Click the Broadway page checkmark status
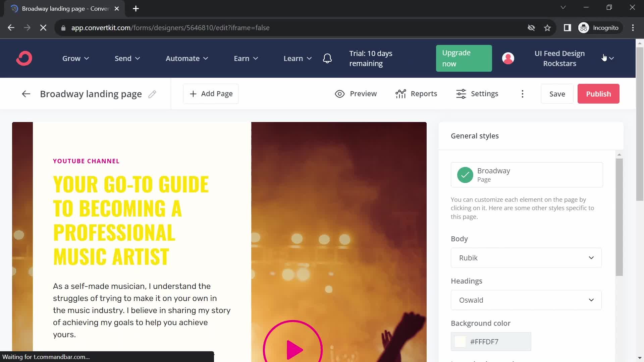 point(465,175)
